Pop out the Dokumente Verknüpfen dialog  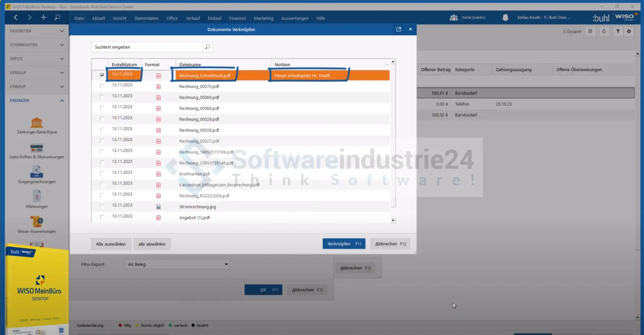pyautogui.click(x=399, y=29)
